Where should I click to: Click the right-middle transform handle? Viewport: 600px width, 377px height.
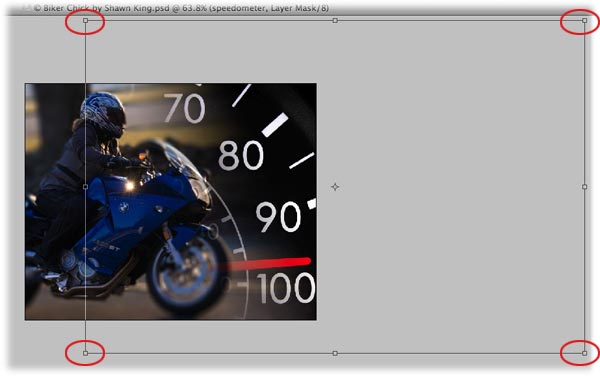pyautogui.click(x=584, y=187)
